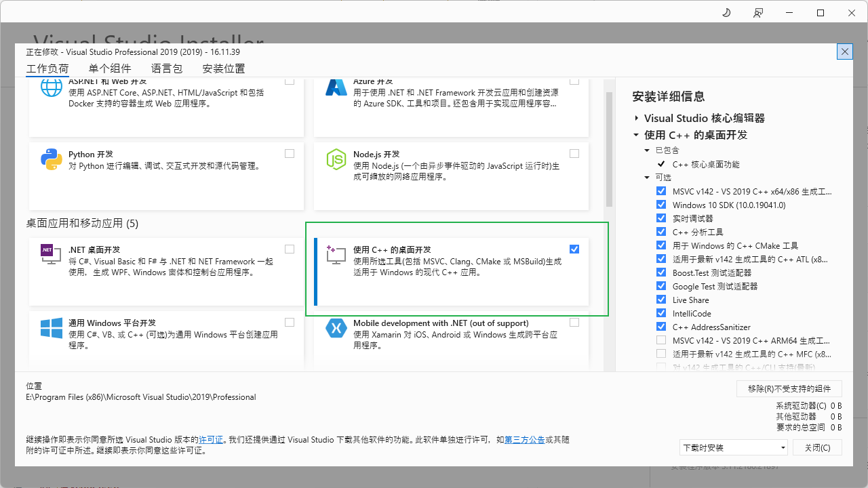The image size is (868, 488).
Task: Select the .NET 桌面开发 workload card
Action: coord(166,272)
